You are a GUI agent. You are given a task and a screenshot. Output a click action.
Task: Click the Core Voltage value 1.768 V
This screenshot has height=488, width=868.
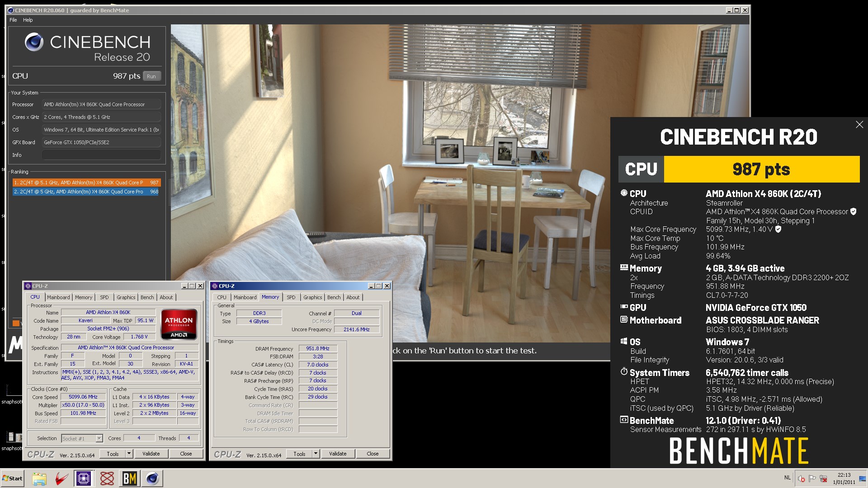(139, 337)
